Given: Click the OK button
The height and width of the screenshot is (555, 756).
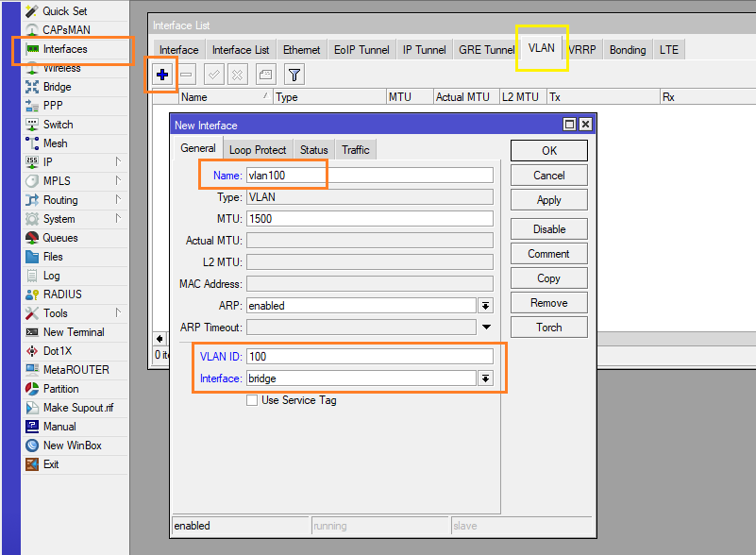Looking at the screenshot, I should (x=548, y=151).
